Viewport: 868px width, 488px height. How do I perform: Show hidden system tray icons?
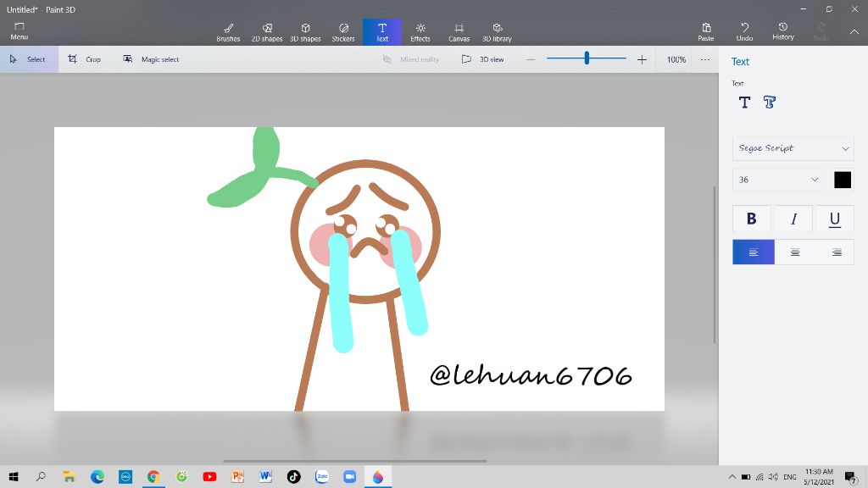[x=732, y=476]
